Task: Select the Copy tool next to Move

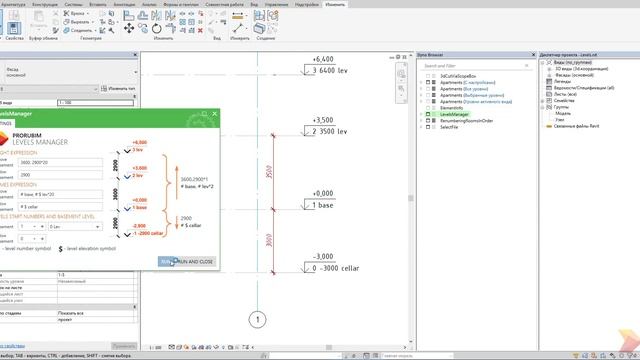Action: point(143,28)
